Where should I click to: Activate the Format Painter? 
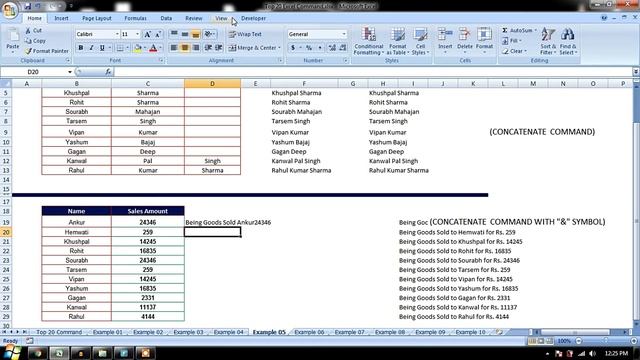point(47,51)
